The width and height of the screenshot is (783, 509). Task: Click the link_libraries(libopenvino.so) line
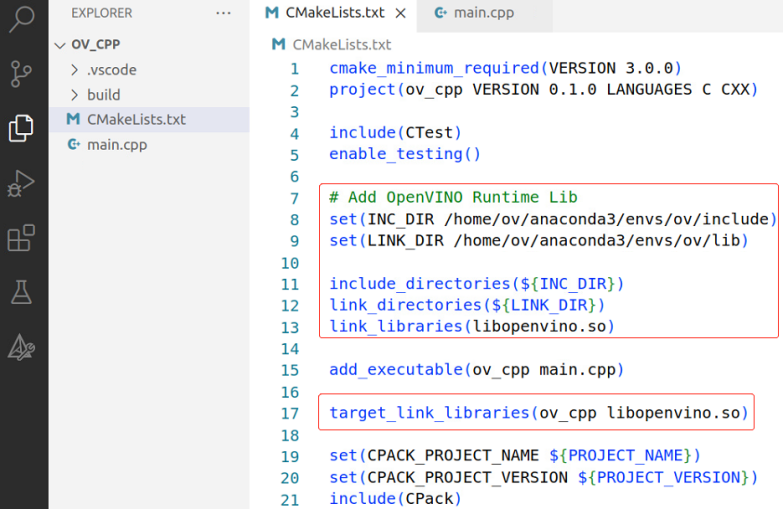[x=472, y=326]
